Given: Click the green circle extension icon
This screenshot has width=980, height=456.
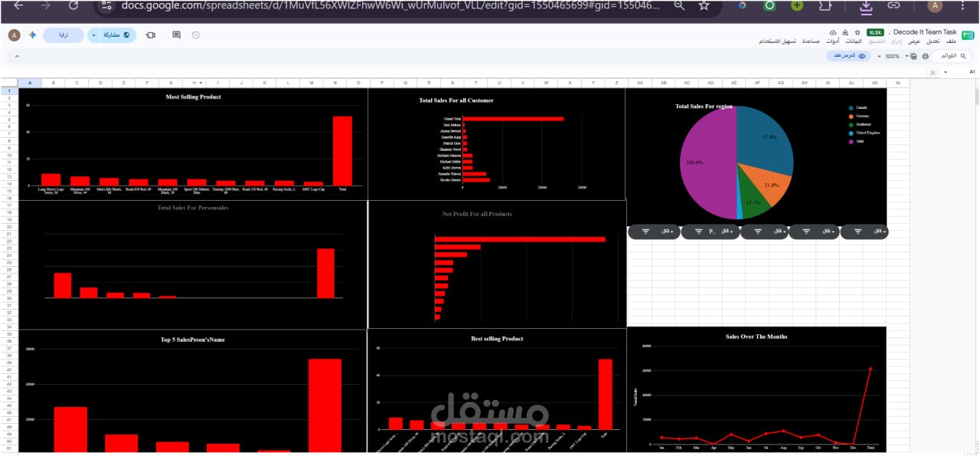Looking at the screenshot, I should pyautogui.click(x=769, y=5).
